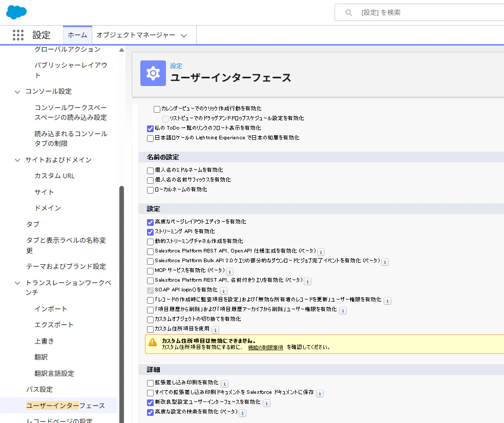Open カスタム URL in sidebar

[x=55, y=176]
